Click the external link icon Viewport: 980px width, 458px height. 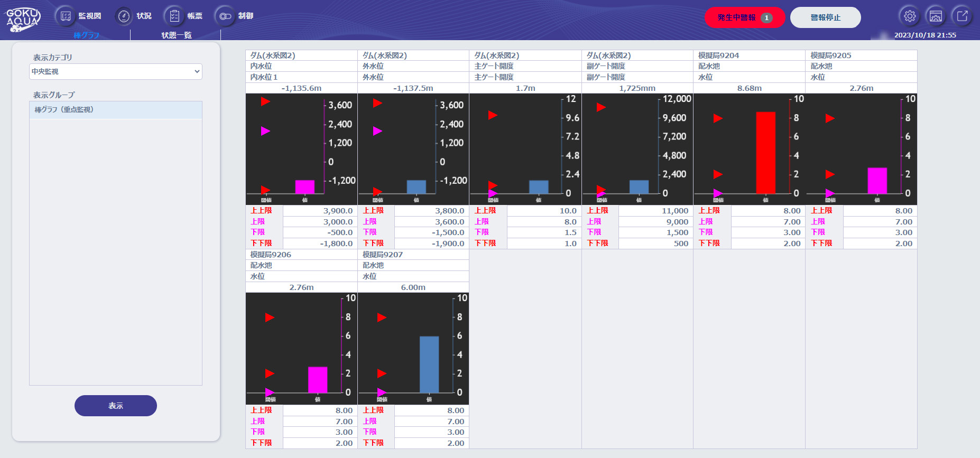coord(962,16)
